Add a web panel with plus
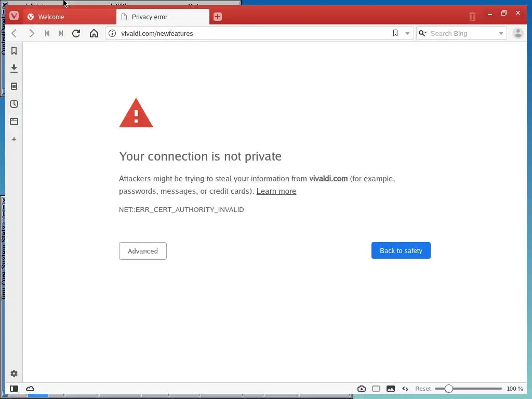532x399 pixels. (14, 139)
